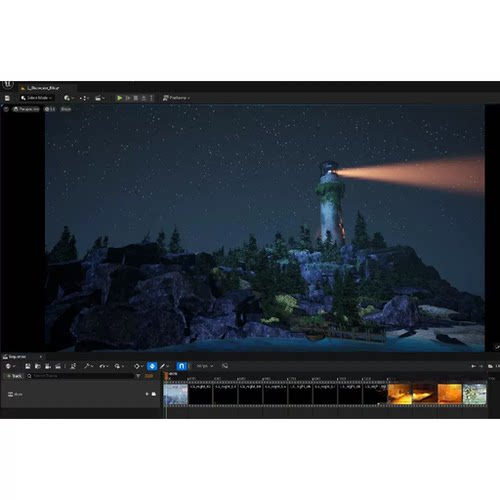Screen dimensions: 500x500
Task: Open the Sequencer playback options dropdown
Action: tap(104, 366)
